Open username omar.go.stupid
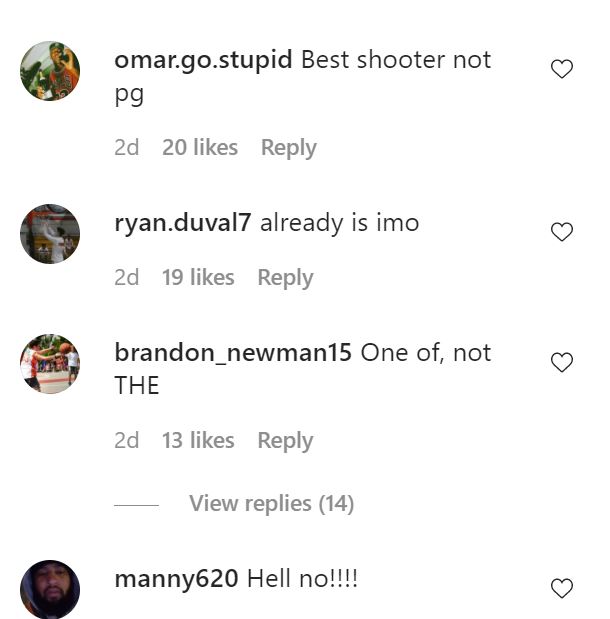 [203, 60]
